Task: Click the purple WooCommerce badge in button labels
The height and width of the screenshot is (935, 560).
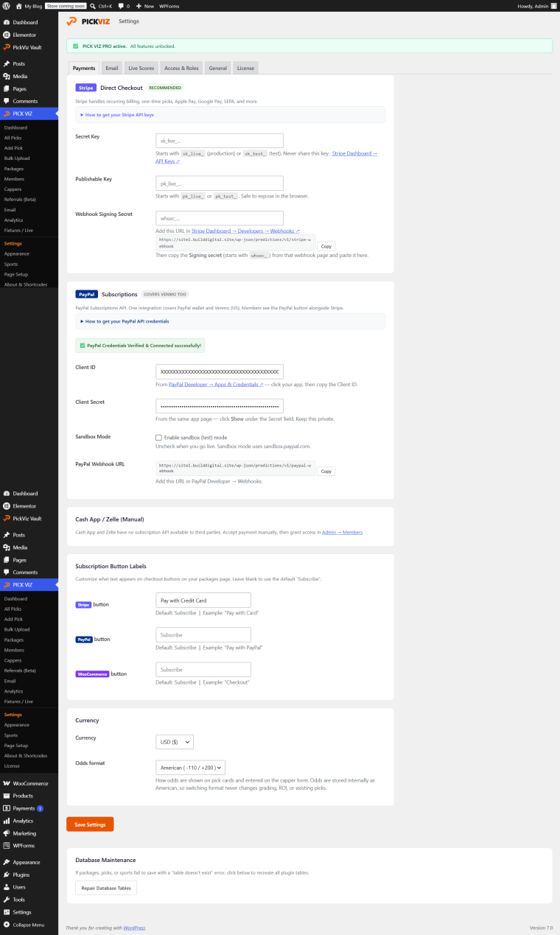Action: pyautogui.click(x=93, y=674)
